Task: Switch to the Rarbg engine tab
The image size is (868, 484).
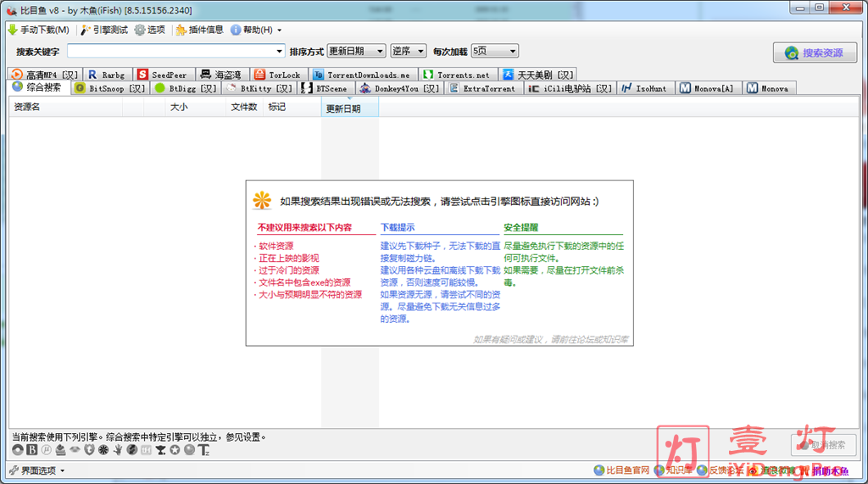Action: coord(107,75)
